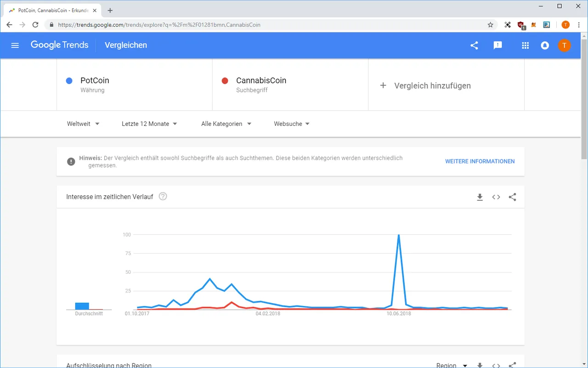
Task: Click the PotCoin peak at 100 in chart
Action: click(399, 235)
